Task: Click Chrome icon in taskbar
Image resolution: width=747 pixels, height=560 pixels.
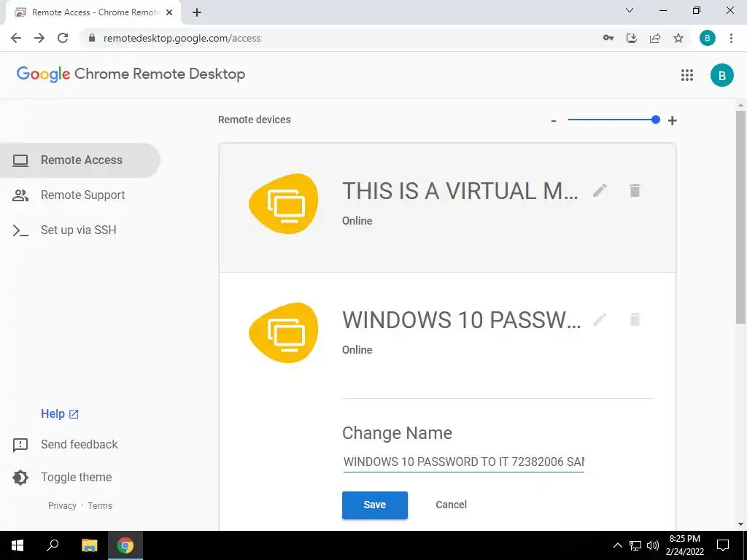Action: point(125,545)
